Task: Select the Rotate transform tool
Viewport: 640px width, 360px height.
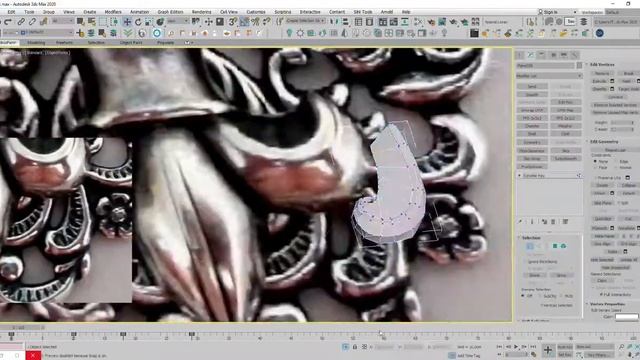Action: coord(138,22)
